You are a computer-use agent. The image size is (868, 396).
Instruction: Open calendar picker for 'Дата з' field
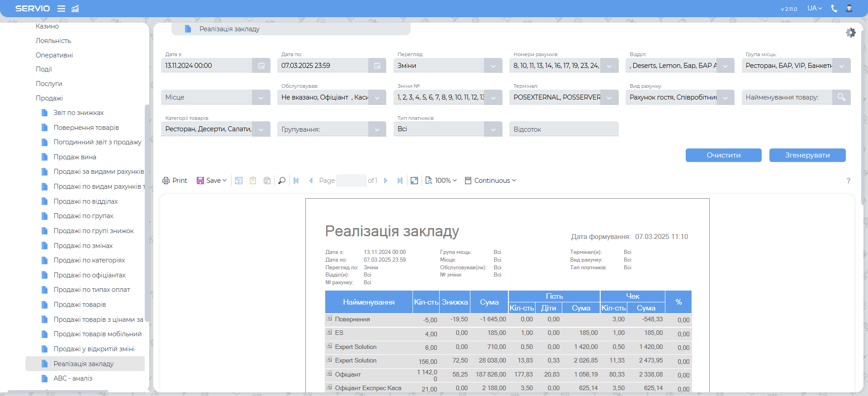(261, 66)
